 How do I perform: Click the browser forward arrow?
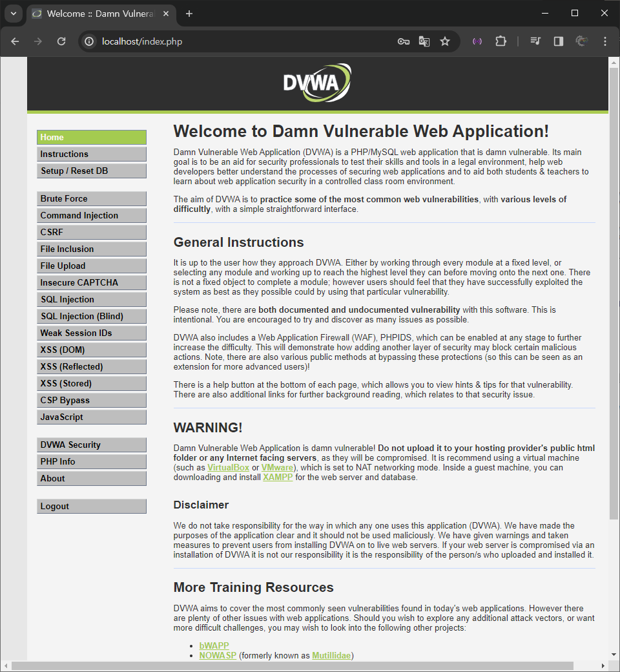(x=38, y=41)
